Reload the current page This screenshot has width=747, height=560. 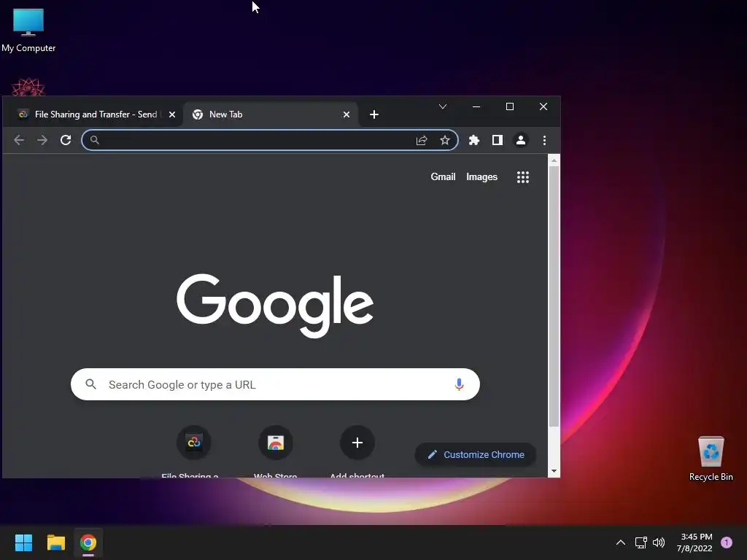66,140
